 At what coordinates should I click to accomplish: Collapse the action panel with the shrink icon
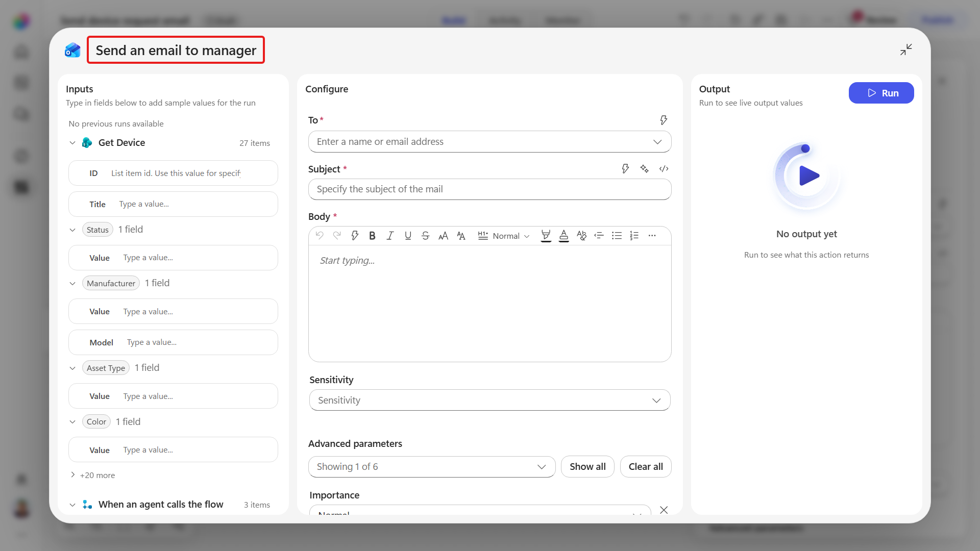(x=906, y=49)
